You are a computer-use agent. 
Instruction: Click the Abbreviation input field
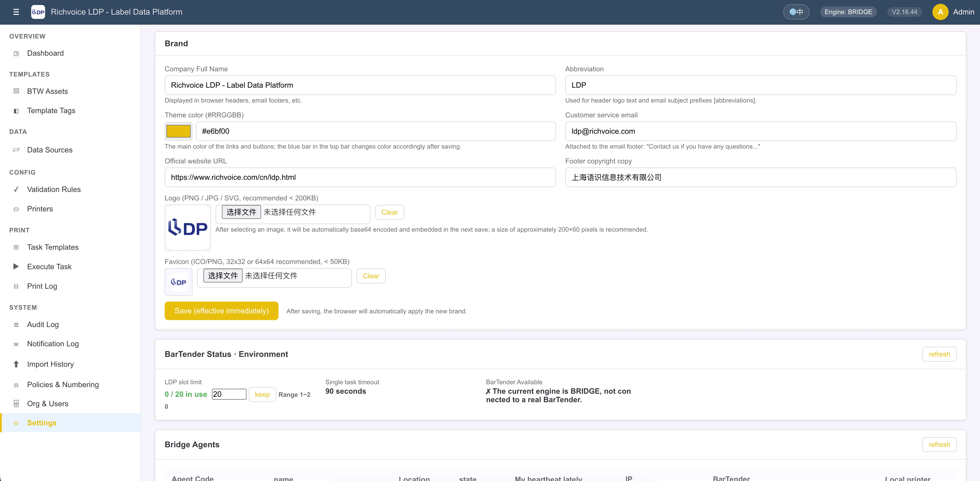[x=760, y=85]
